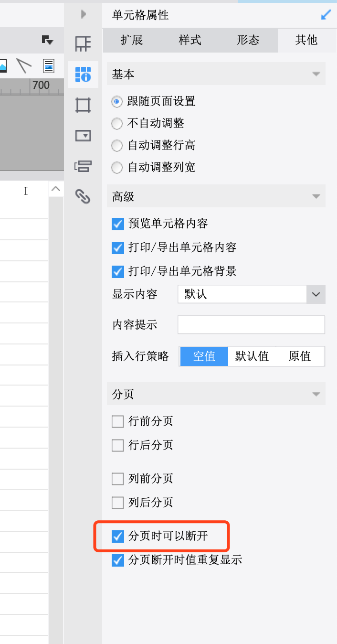Viewport: 337px width, 644px height.
Task: Click the blue dock arrow beside 单元格属性
Action: [326, 15]
